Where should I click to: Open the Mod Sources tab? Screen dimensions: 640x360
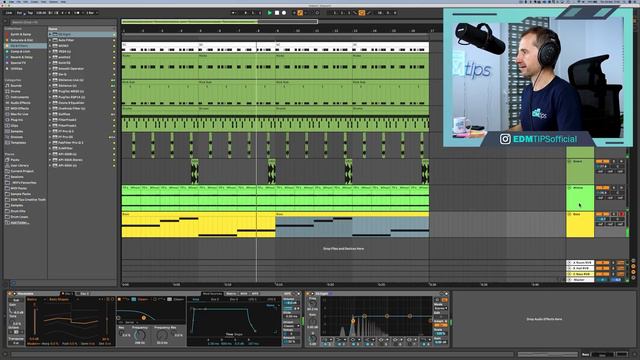pos(212,293)
